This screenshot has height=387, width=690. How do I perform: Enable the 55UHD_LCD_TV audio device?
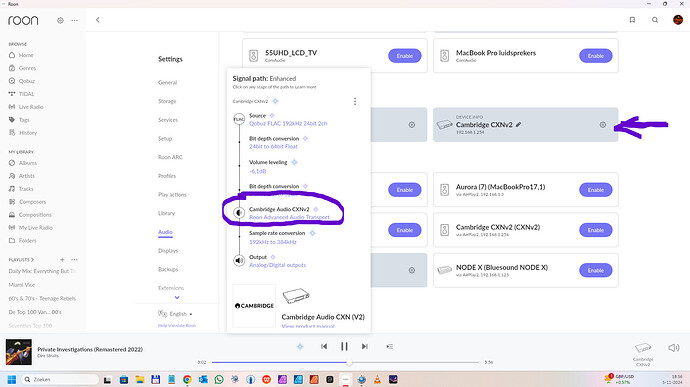(404, 56)
